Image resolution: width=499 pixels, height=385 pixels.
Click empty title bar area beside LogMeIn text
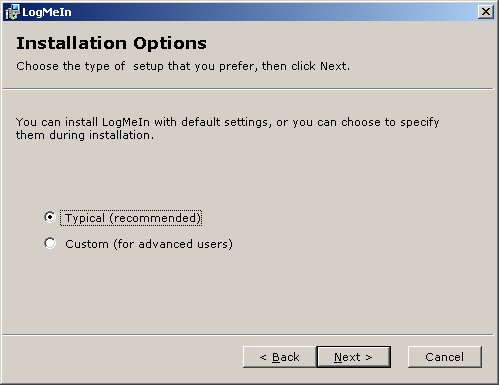point(267,12)
